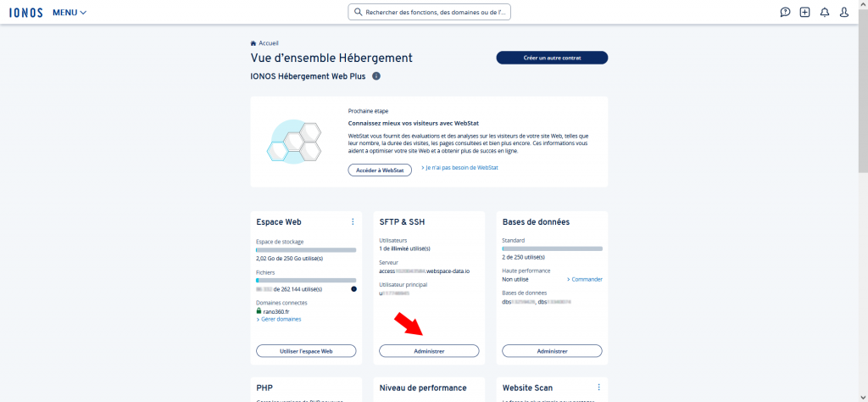Click the Commander link for Haute performance
The width and height of the screenshot is (868, 402).
click(x=587, y=279)
